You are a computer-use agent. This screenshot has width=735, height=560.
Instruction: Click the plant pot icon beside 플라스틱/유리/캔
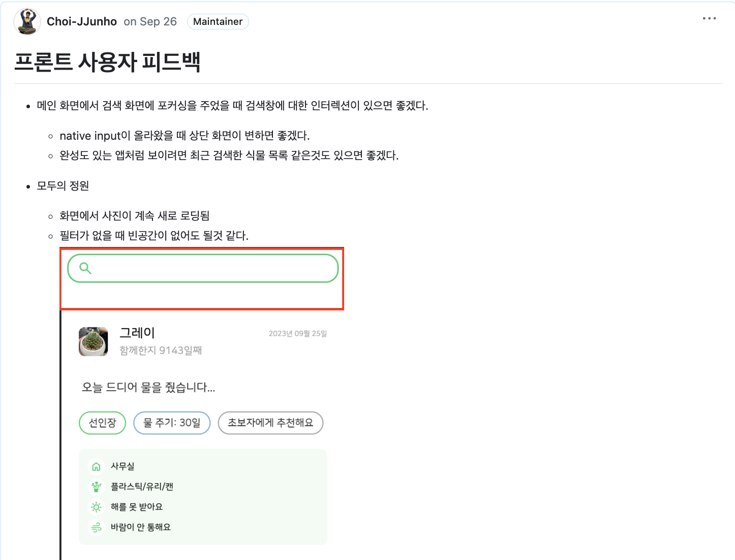click(96, 487)
